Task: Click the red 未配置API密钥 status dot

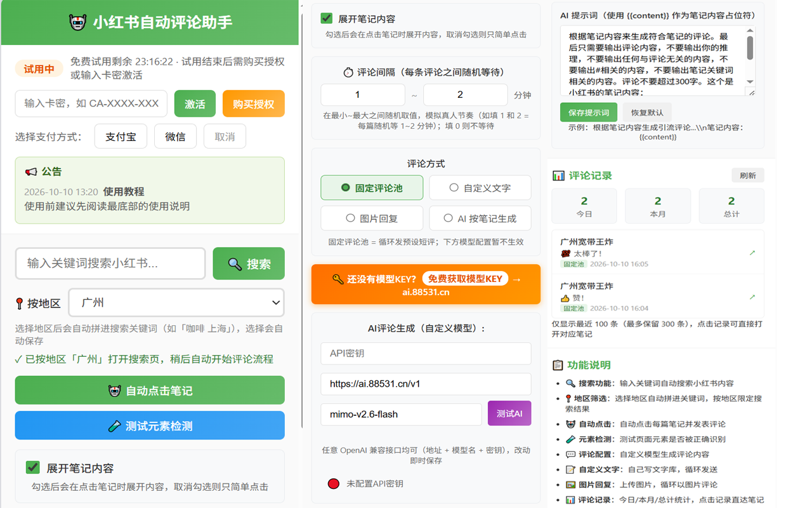Action: pos(334,484)
